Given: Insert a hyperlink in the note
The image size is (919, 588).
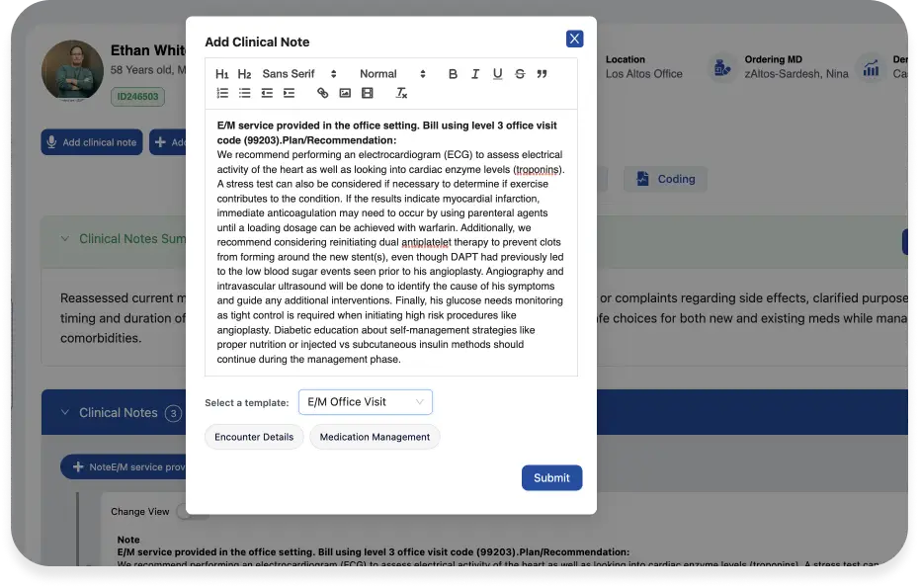Looking at the screenshot, I should point(322,93).
